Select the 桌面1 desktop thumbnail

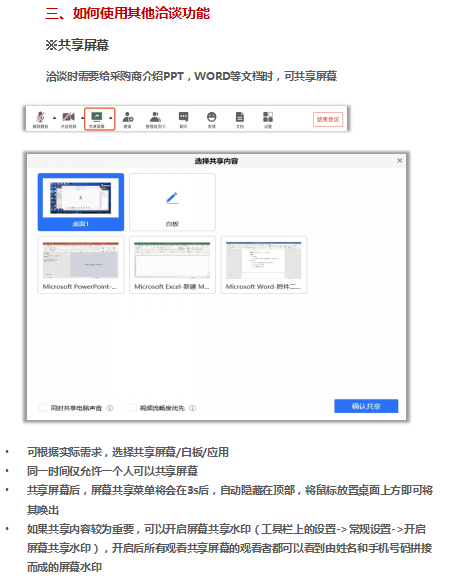point(81,202)
